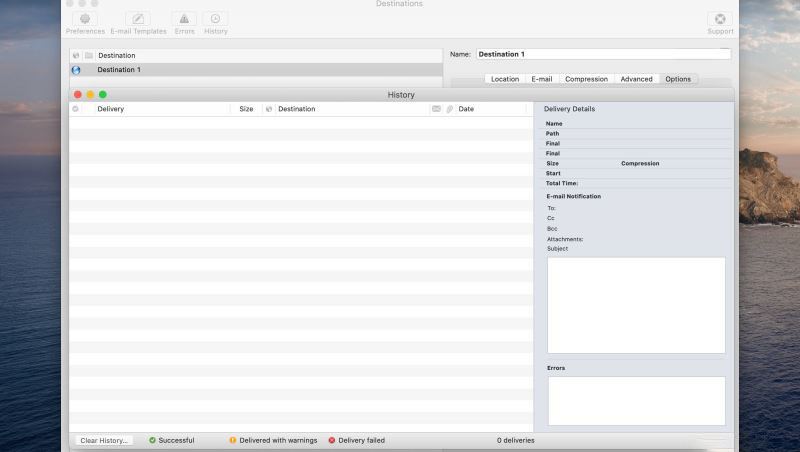The width and height of the screenshot is (800, 452).
Task: Minimize the History window with yellow button
Action: coord(90,94)
